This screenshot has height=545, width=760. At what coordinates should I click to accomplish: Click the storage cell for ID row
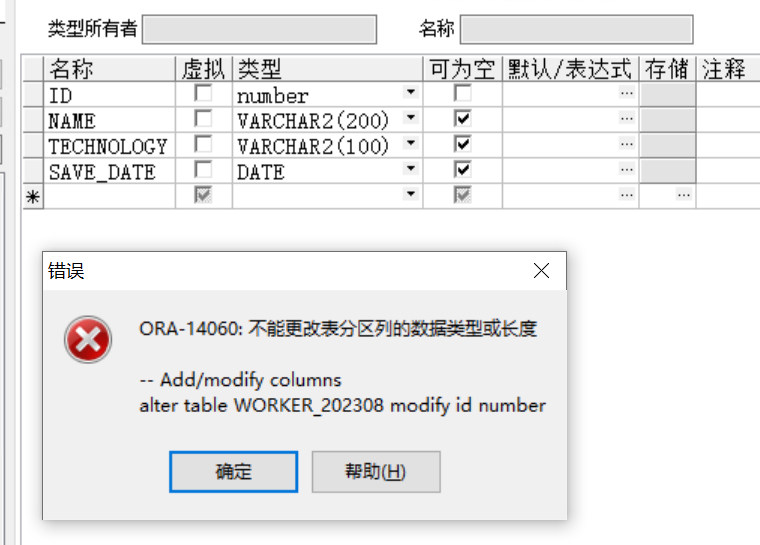pos(667,95)
